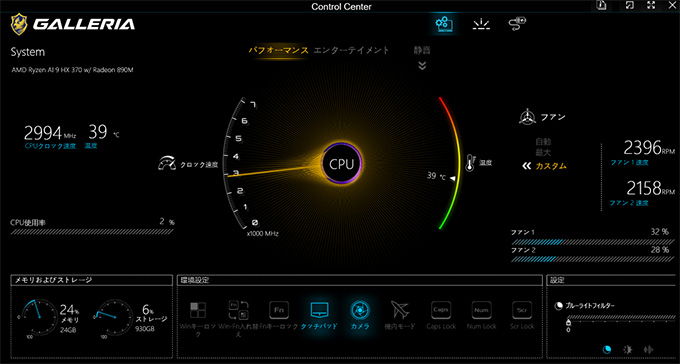
Task: Select the 静音 quiet mode tab
Action: point(422,50)
